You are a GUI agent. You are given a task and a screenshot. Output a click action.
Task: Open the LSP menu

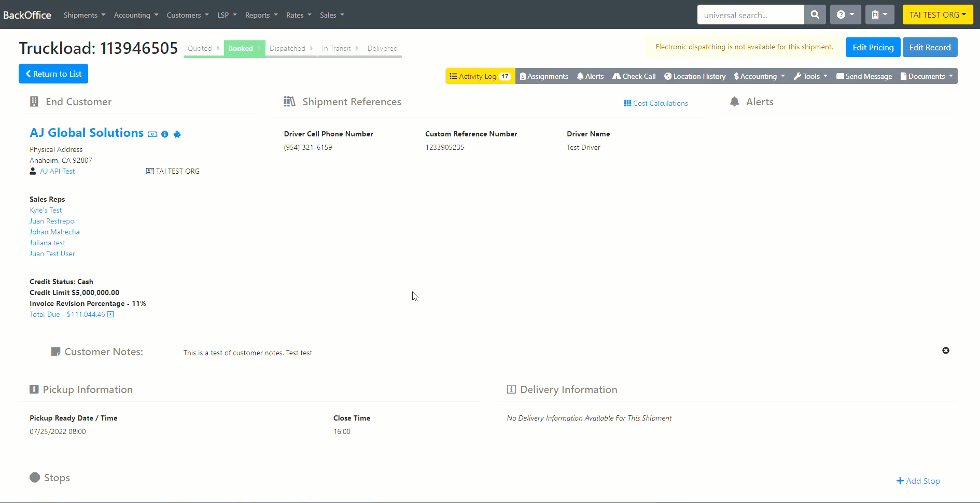click(x=227, y=15)
